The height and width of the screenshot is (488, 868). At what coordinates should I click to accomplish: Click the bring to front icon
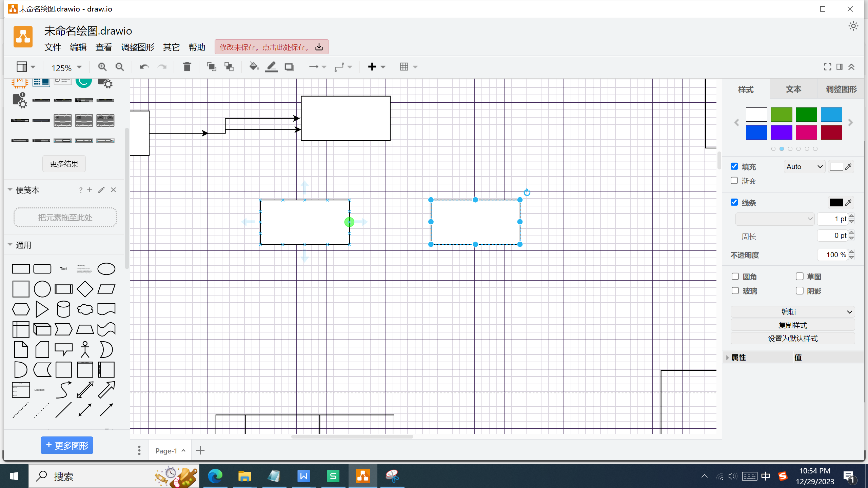(x=212, y=67)
